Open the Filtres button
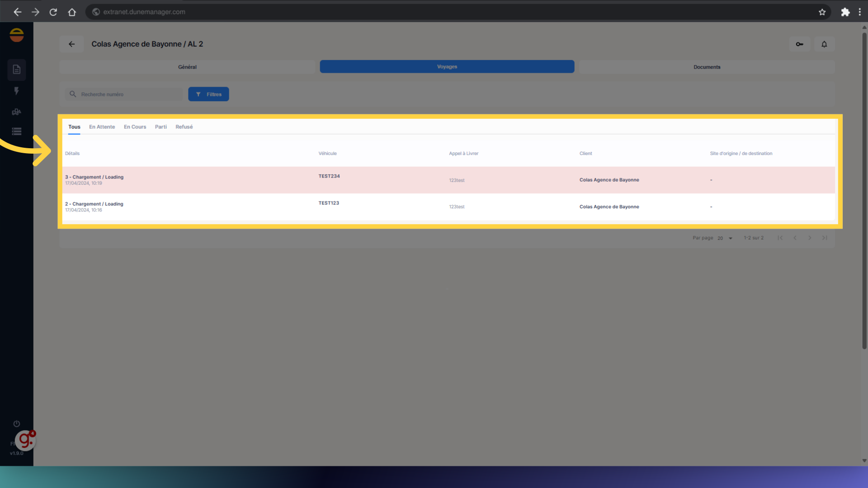 point(208,94)
